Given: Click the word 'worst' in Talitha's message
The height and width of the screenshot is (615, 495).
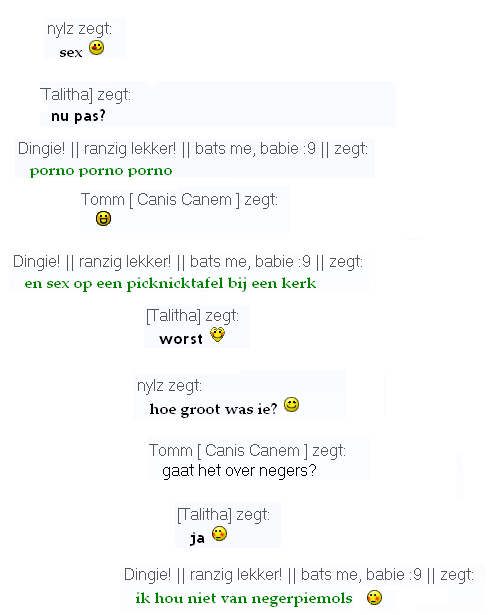Looking at the screenshot, I should 181,339.
